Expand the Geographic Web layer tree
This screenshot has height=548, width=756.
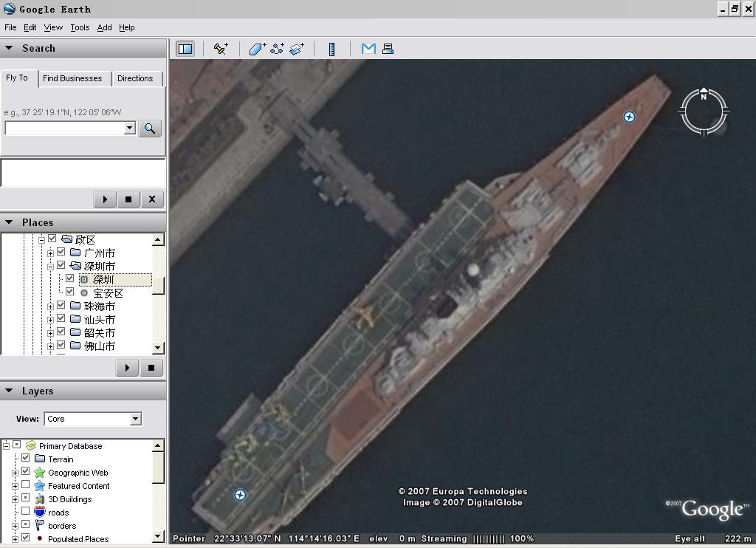(15, 473)
